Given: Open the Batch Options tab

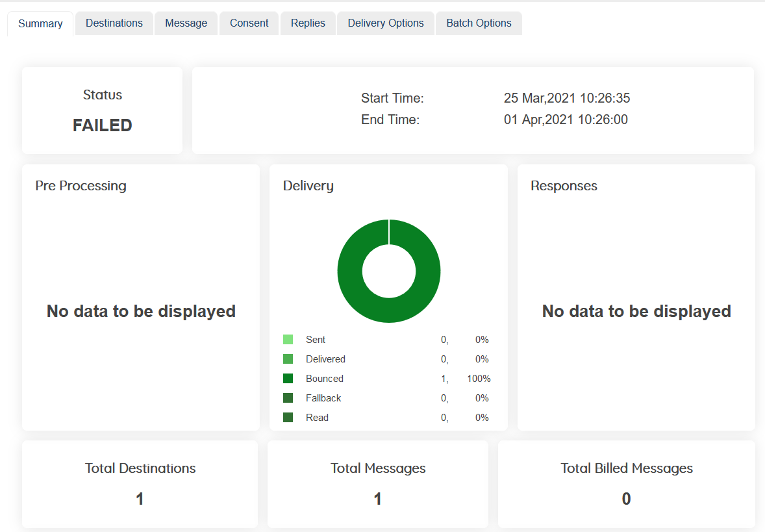Looking at the screenshot, I should (x=479, y=23).
